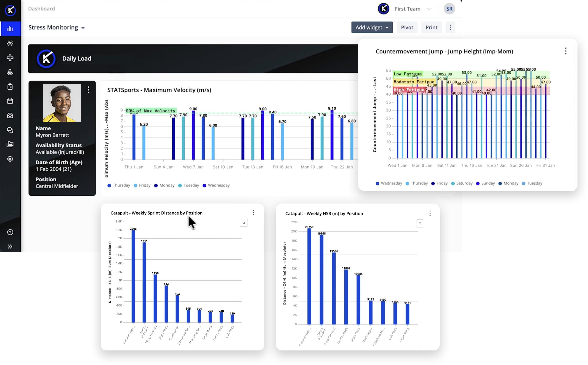
Task: Click the settings gear icon in sidebar
Action: [10, 159]
